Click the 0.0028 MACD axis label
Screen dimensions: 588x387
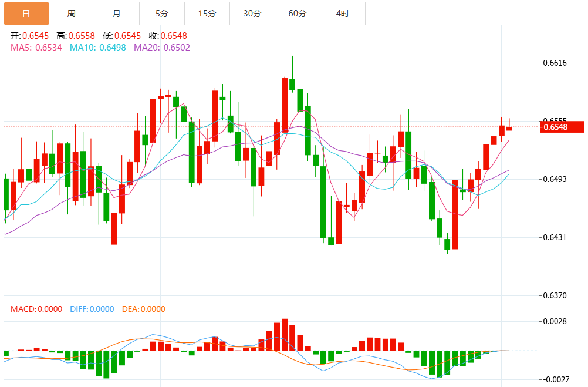pyautogui.click(x=555, y=321)
